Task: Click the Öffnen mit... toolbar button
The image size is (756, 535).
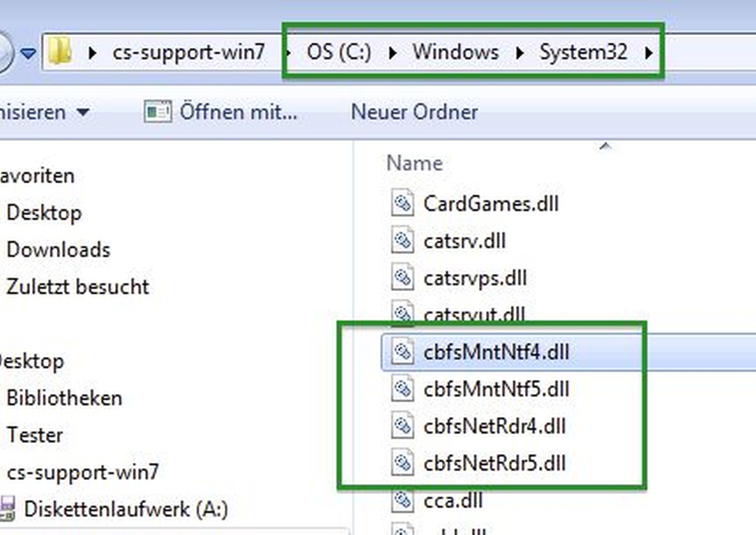Action: coord(221,112)
